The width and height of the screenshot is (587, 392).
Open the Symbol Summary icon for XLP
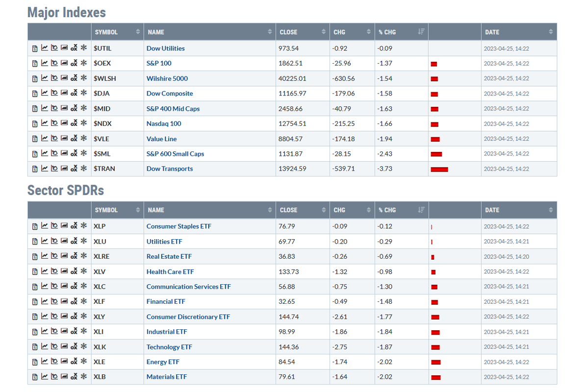click(x=35, y=226)
